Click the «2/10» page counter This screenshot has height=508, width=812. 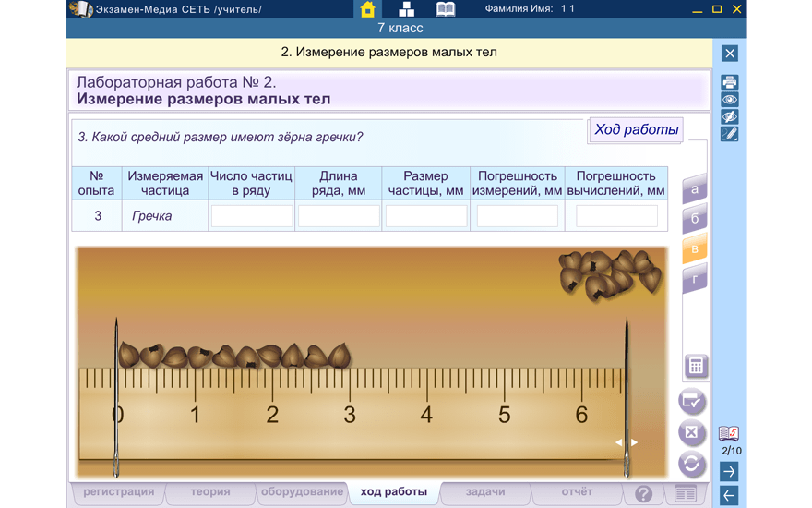coord(731,451)
